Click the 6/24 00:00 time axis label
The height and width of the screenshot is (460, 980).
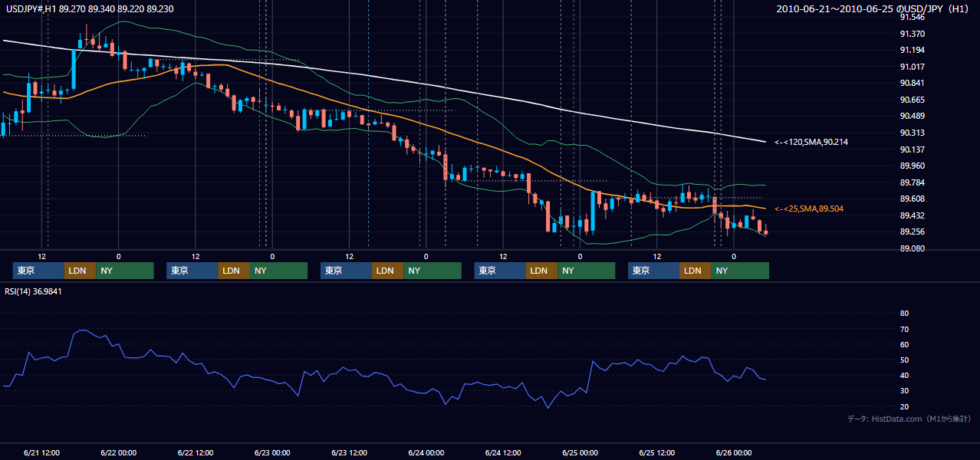tap(426, 452)
